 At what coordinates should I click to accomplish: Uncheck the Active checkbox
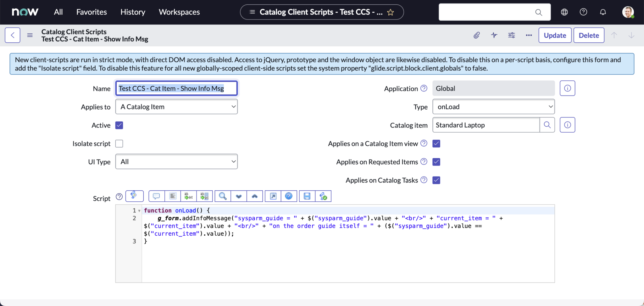[x=119, y=125]
